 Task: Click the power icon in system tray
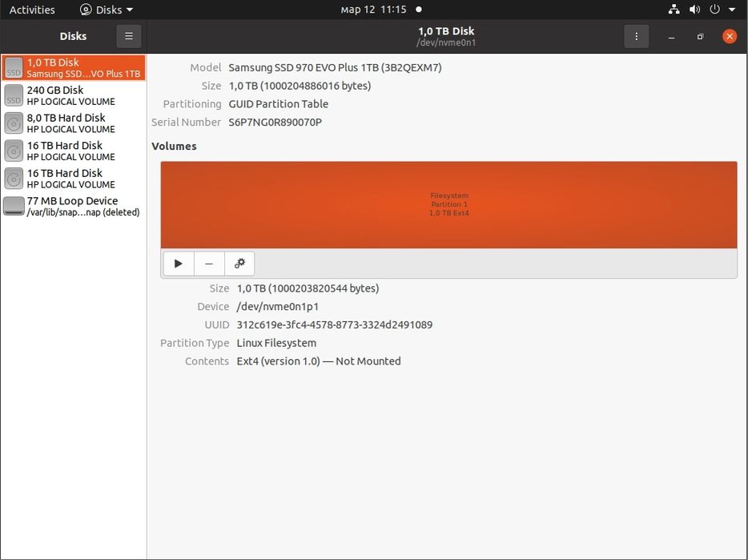[x=714, y=9]
